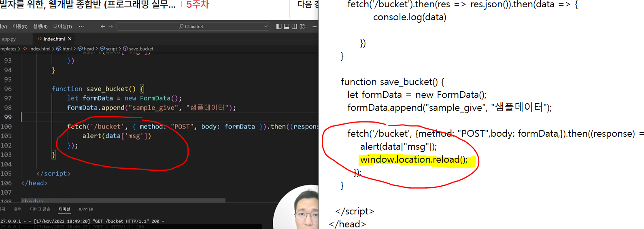Screen dimensions: 644x229
Task: Open the 04.bucket command center search box
Action: pyautogui.click(x=193, y=26)
